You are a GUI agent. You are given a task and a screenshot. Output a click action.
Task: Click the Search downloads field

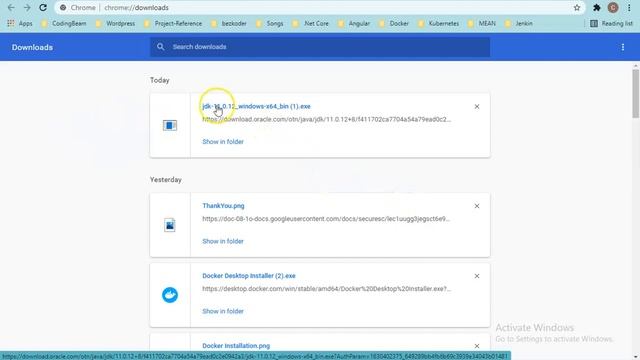point(320,47)
